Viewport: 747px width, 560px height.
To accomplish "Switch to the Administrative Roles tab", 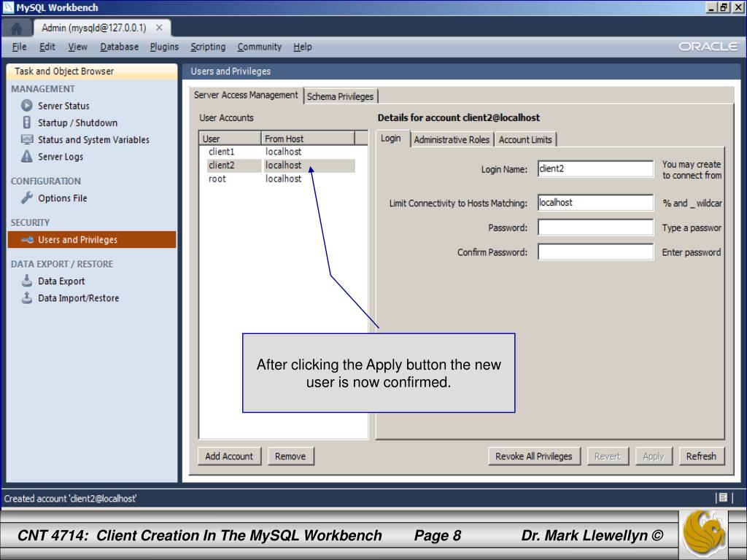I will pyautogui.click(x=452, y=139).
